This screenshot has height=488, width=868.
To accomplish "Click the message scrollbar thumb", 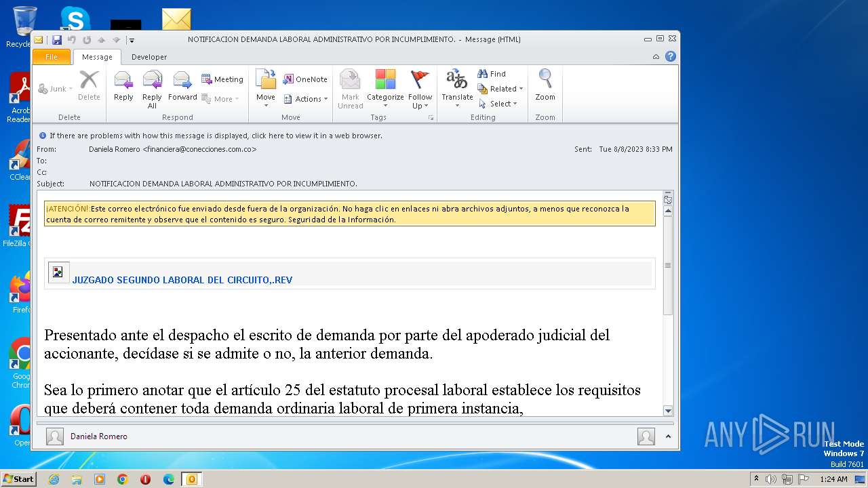I will click(667, 266).
